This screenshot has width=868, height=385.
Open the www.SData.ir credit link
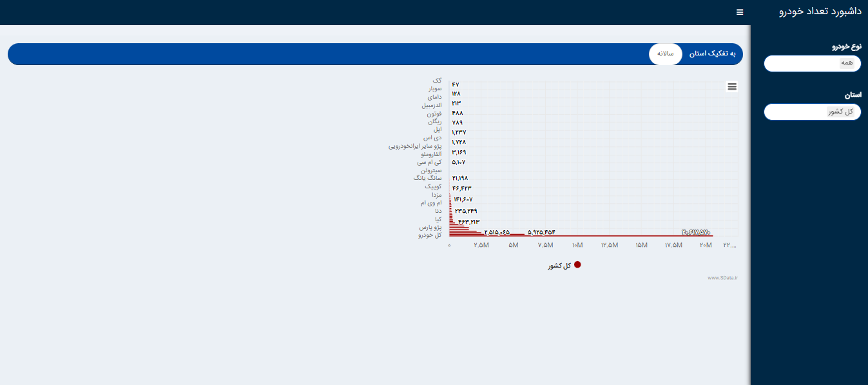click(722, 278)
